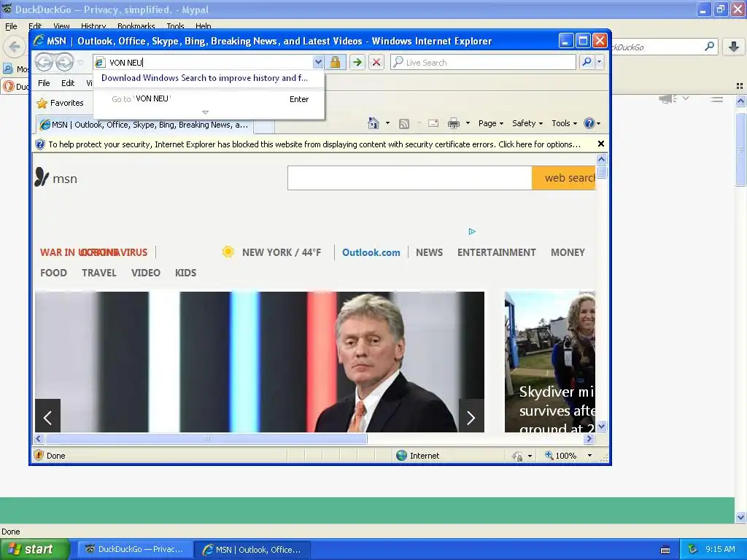This screenshot has width=747, height=560.
Task: Click the IE Help question mark icon
Action: 589,123
